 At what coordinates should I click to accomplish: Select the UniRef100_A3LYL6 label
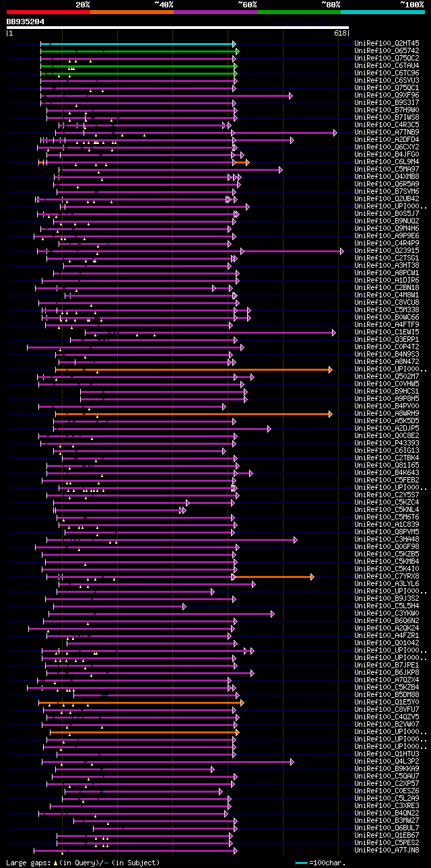387,584
